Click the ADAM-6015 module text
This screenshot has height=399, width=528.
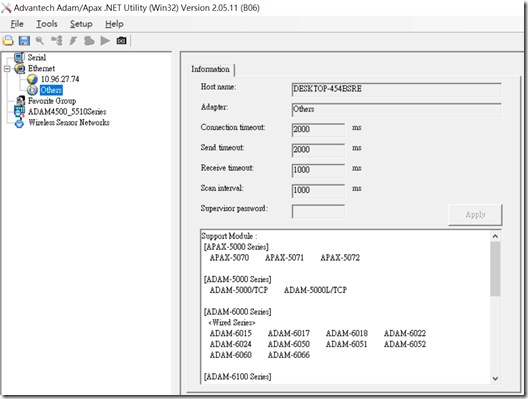(x=231, y=333)
